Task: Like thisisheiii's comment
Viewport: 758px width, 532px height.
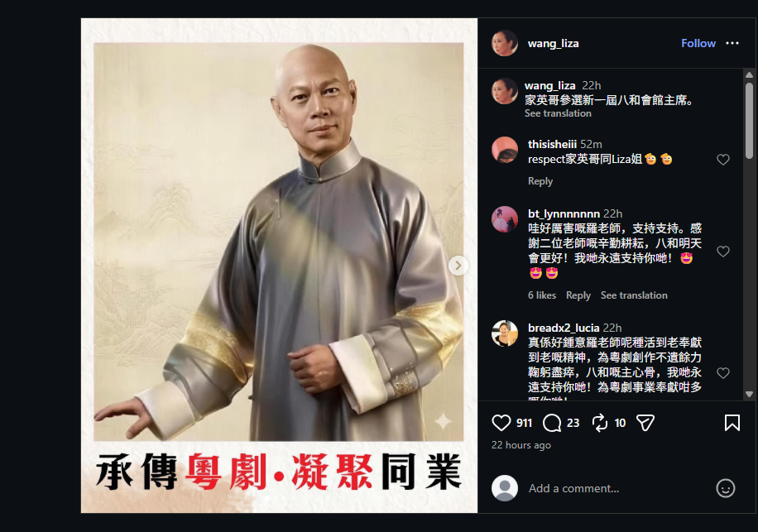Action: pyautogui.click(x=722, y=160)
